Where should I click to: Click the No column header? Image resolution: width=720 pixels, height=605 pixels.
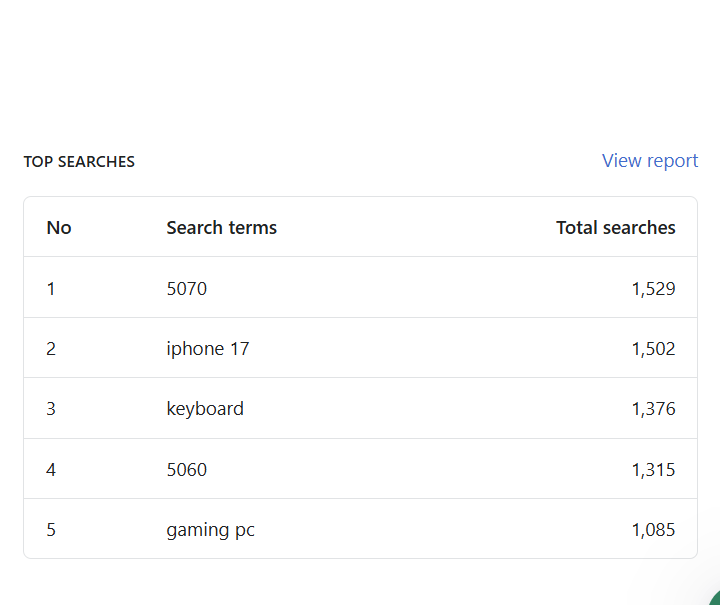tap(59, 228)
